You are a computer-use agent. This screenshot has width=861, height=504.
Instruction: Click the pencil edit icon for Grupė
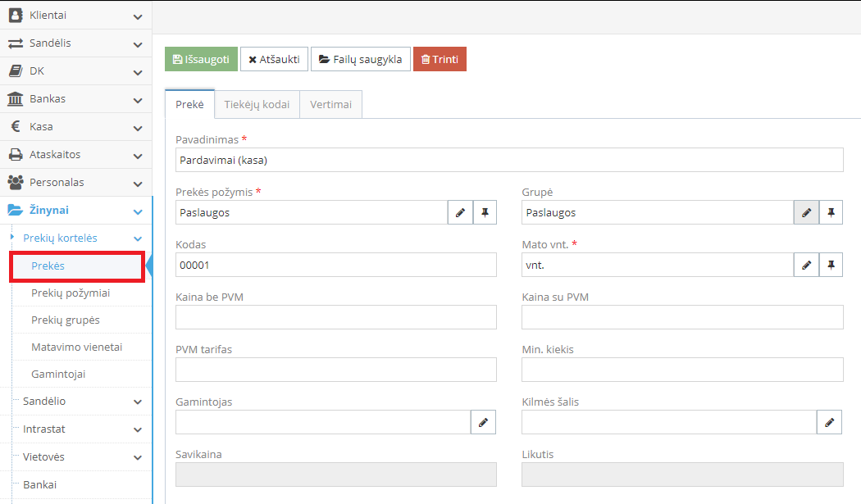[806, 212]
